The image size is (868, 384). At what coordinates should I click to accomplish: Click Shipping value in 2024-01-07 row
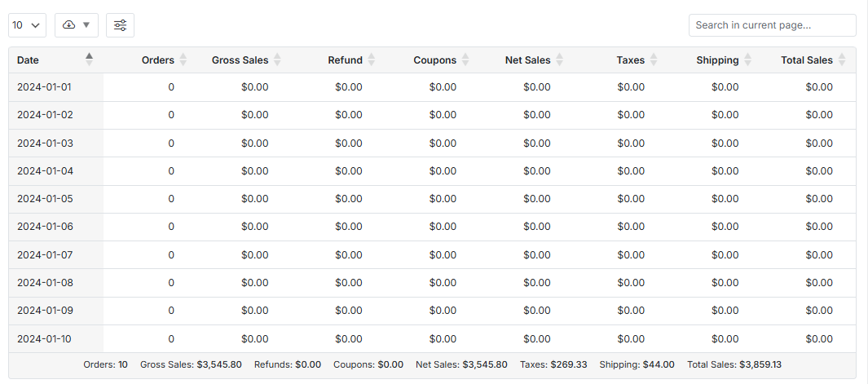point(725,255)
